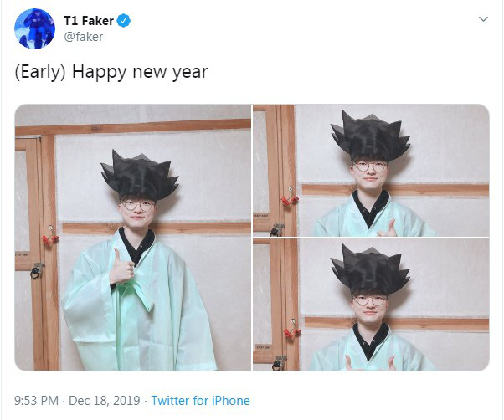This screenshot has width=504, height=420.
Task: Open the T1 Faker profile avatar
Action: point(34,29)
